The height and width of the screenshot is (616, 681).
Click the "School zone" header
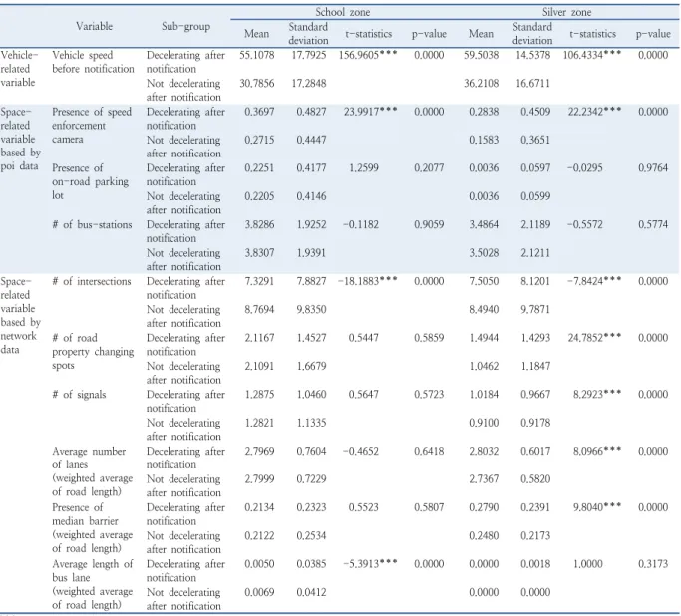(343, 12)
